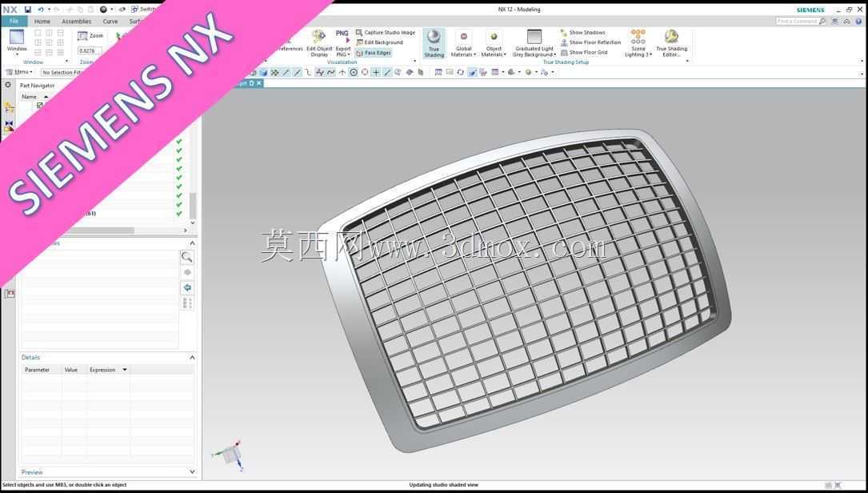Open the No Selection Filter dropdown

point(62,73)
